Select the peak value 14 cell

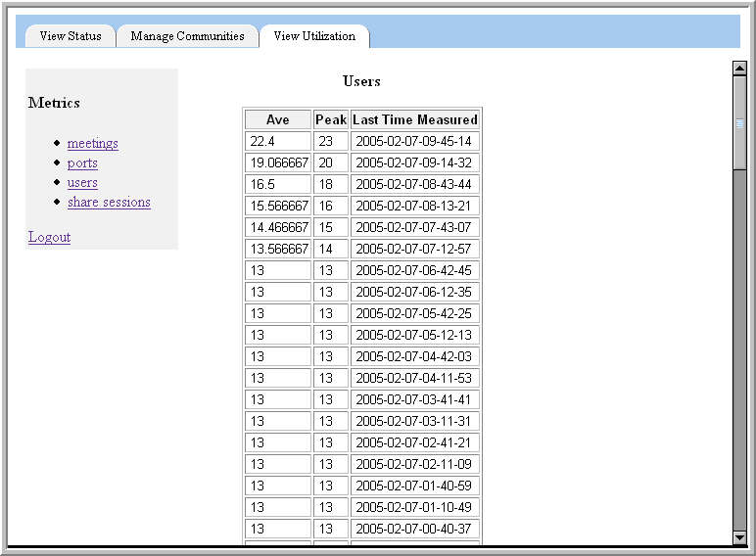click(x=331, y=249)
